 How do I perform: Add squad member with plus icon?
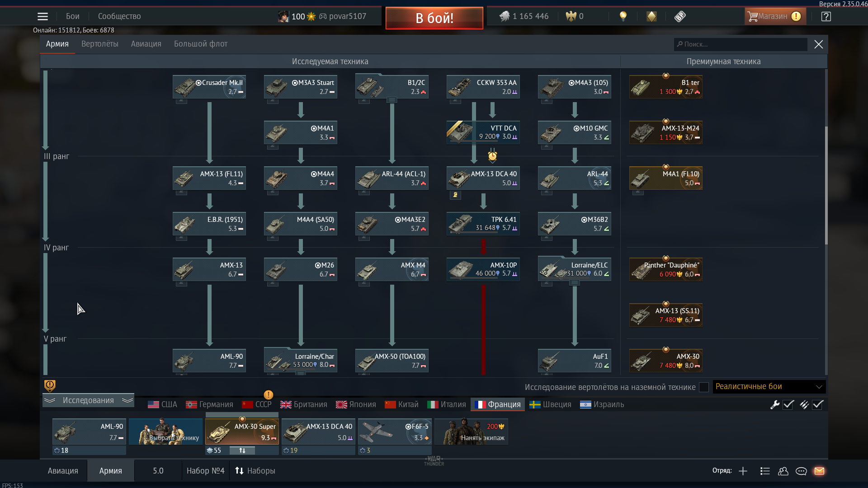(743, 471)
